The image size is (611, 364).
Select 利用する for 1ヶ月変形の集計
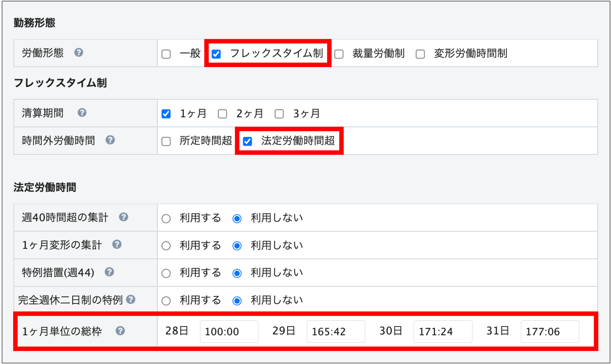click(166, 246)
